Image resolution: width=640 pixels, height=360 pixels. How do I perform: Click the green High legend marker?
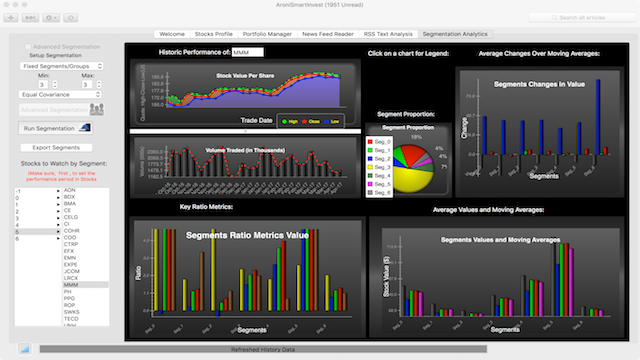pos(284,122)
